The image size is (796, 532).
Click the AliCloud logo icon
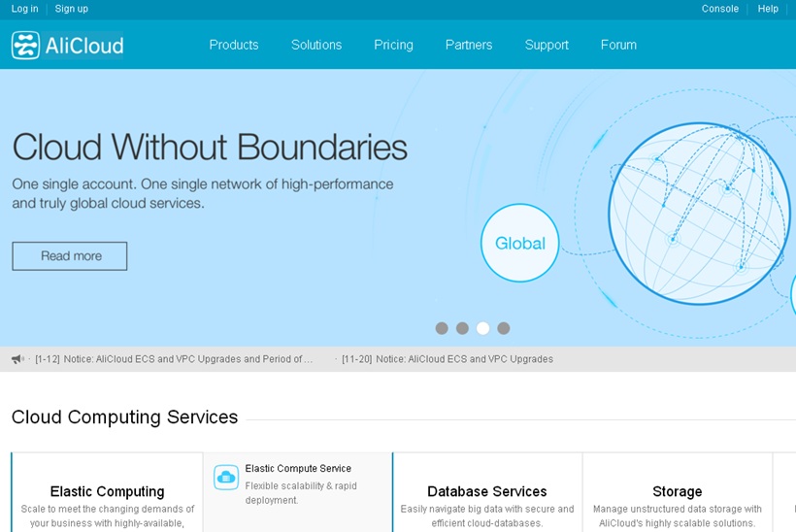pos(25,46)
